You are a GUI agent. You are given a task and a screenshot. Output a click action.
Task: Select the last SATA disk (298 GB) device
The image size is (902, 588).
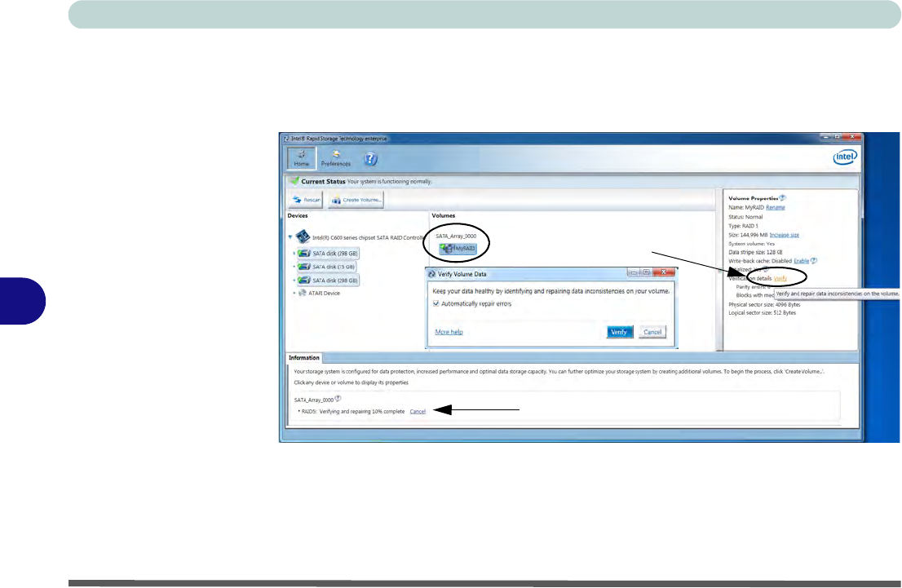click(x=328, y=281)
